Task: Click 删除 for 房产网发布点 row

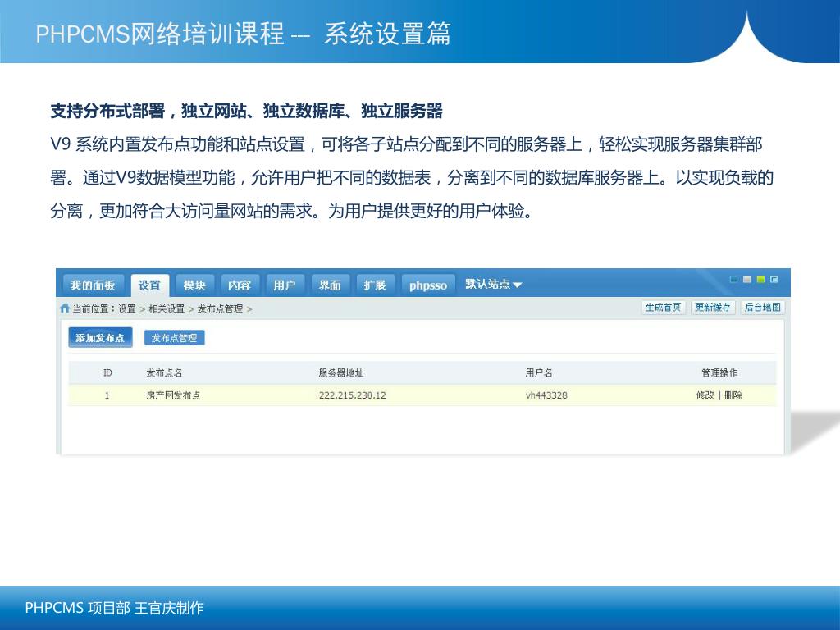Action: (733, 395)
